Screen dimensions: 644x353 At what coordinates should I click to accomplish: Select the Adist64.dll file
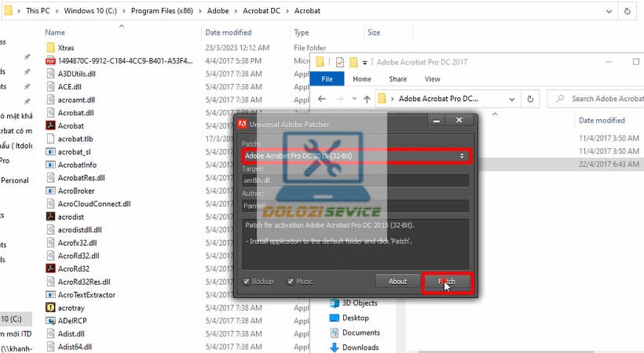[x=69, y=347]
